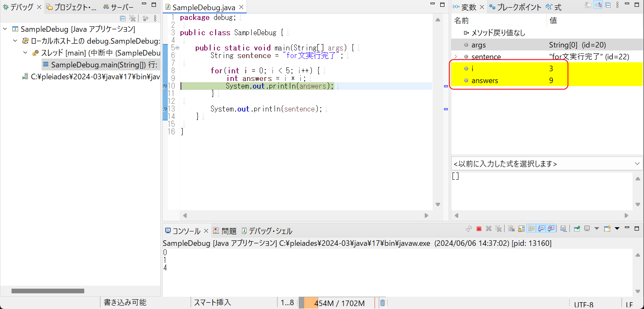Click the Display Selected Console monitor icon
The image size is (644, 309).
pos(587,228)
